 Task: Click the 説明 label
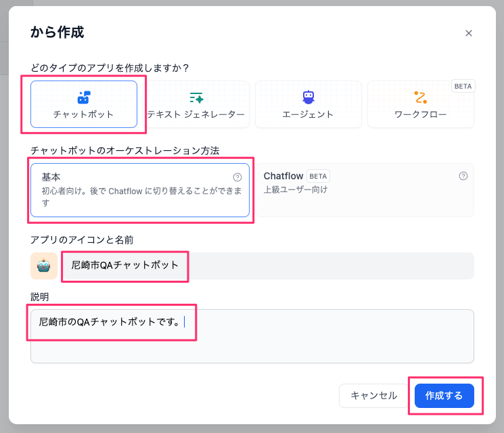tap(40, 297)
